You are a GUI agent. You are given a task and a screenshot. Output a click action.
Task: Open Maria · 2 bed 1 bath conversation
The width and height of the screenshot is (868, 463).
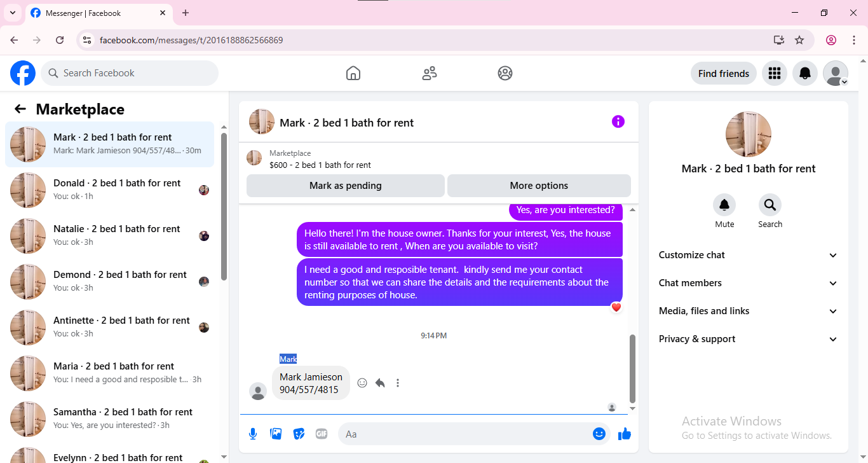coord(110,373)
